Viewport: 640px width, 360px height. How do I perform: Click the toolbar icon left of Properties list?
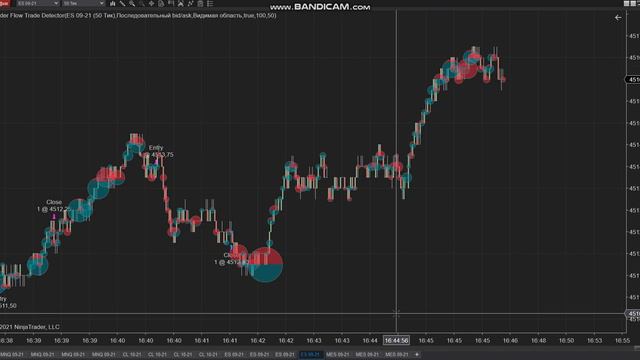(200, 3)
